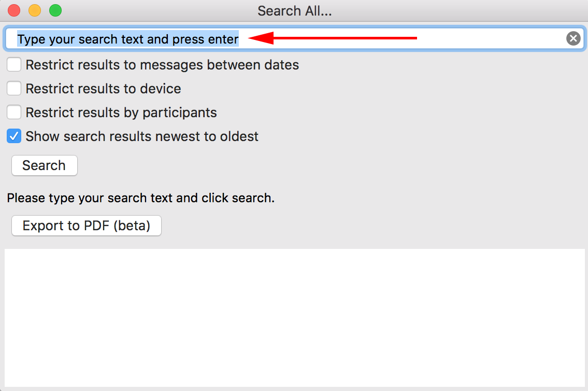The width and height of the screenshot is (588, 391).
Task: Disable showing search results newest to oldest
Action: pyautogui.click(x=13, y=136)
